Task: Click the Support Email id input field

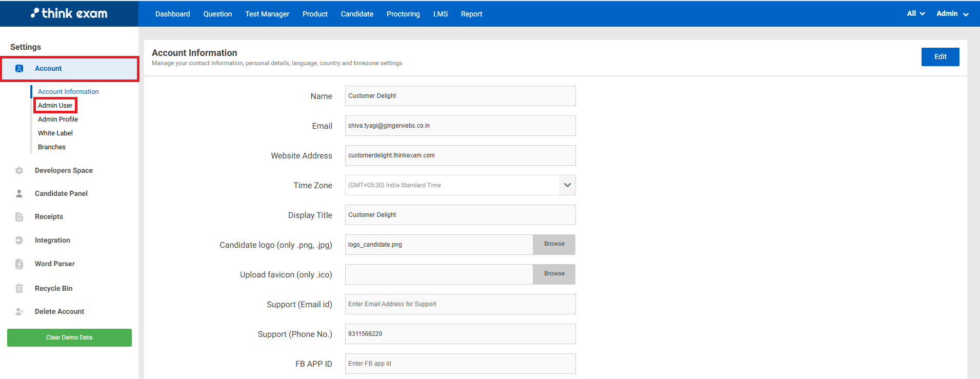Action: pyautogui.click(x=460, y=304)
